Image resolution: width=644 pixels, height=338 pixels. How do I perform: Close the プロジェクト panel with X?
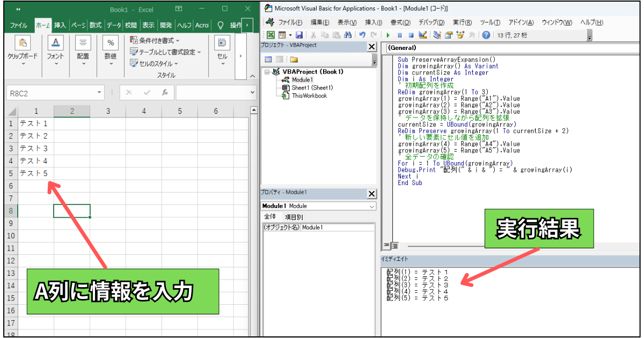[371, 47]
